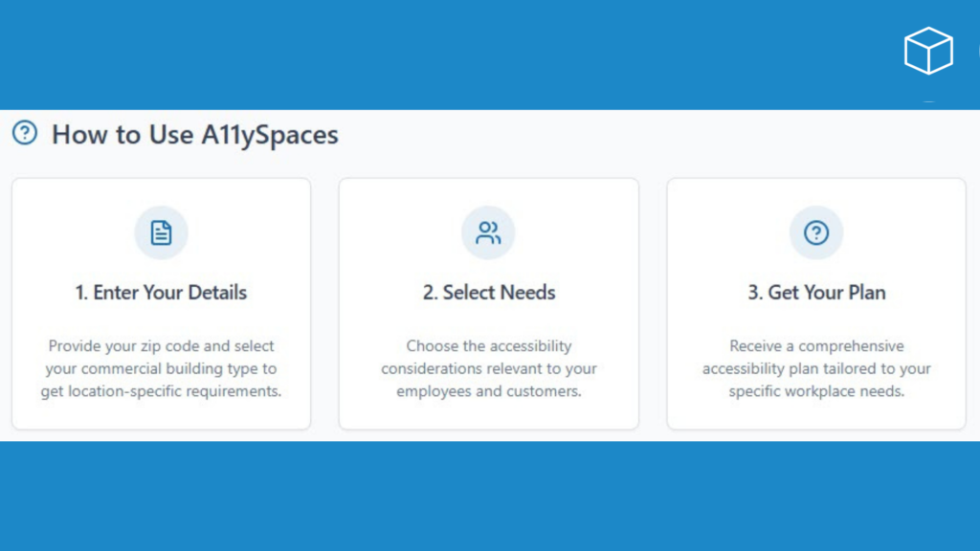This screenshot has height=551, width=980.
Task: Select the Select Needs card
Action: point(488,303)
